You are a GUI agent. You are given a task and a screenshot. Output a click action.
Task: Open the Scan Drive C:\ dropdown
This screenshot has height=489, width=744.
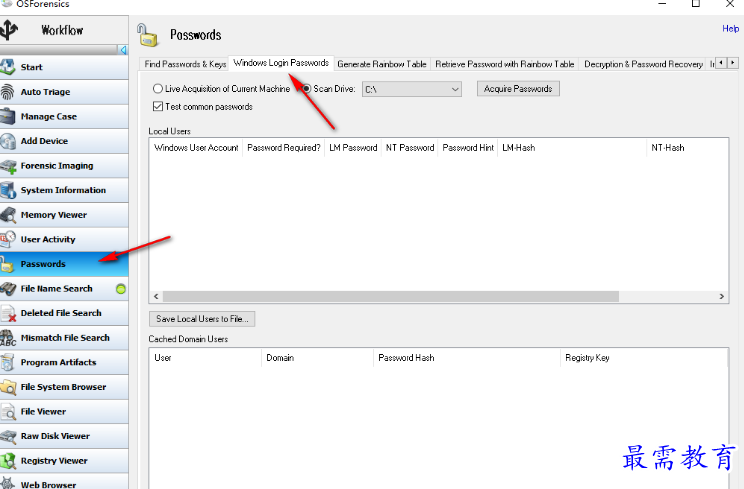(x=412, y=89)
